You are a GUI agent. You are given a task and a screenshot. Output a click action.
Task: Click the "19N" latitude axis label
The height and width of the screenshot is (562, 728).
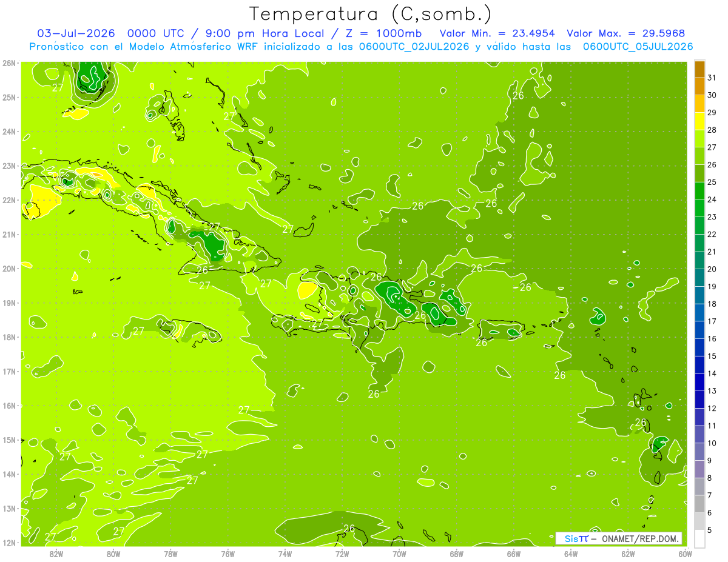point(8,303)
